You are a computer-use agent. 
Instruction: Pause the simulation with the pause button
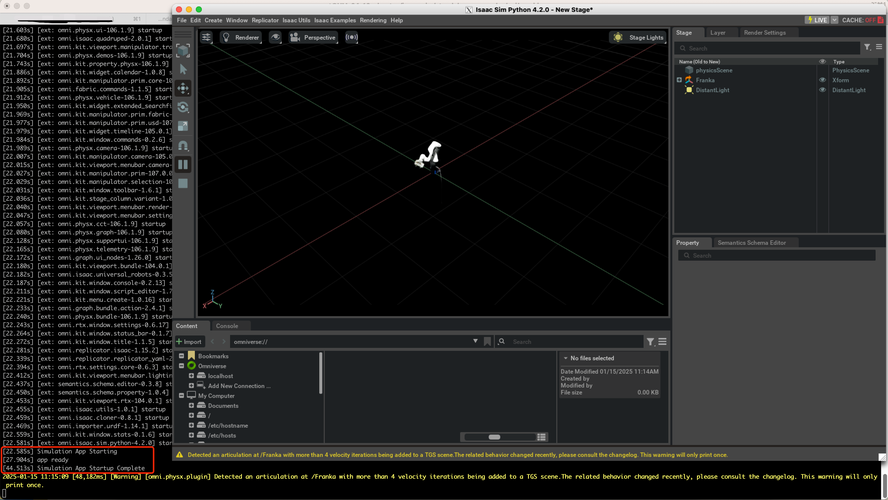point(183,165)
